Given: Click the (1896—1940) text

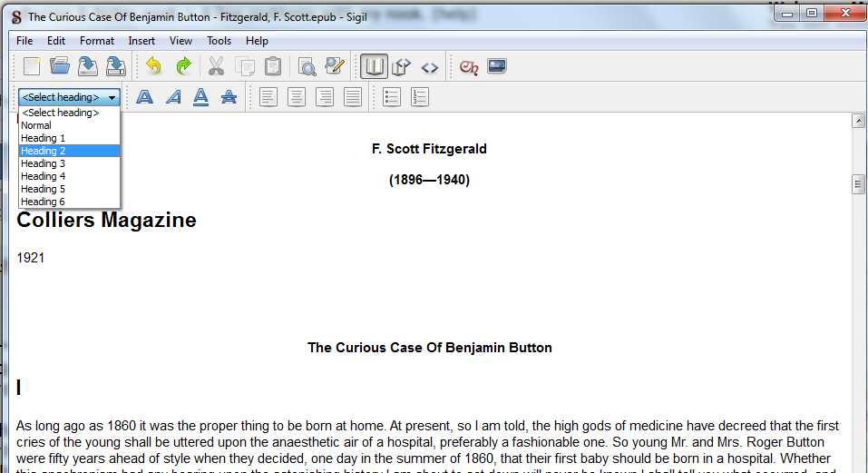Looking at the screenshot, I should pos(429,180).
